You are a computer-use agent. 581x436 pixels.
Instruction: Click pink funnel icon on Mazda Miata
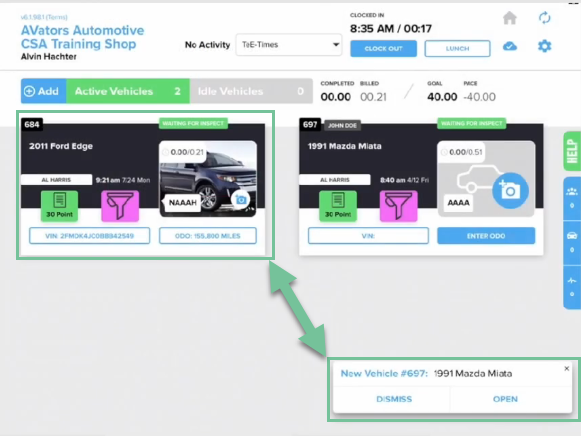(x=398, y=206)
